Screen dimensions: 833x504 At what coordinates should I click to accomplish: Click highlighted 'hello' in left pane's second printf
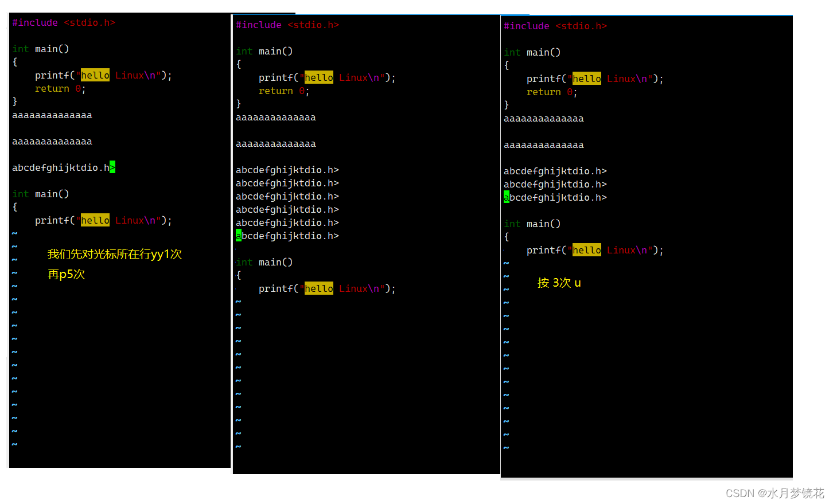[x=95, y=221]
